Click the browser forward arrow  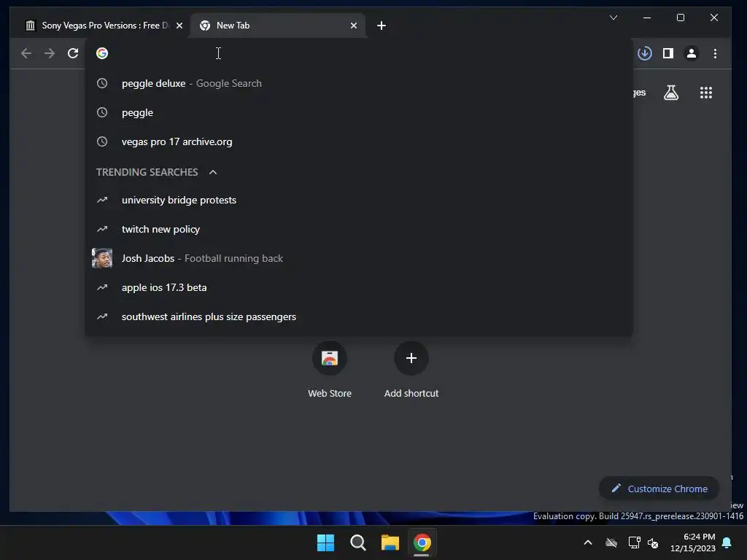click(x=50, y=53)
